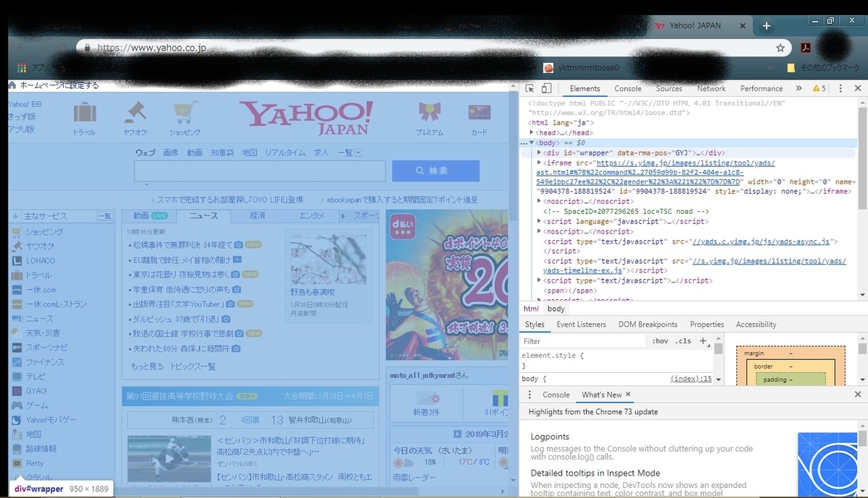Click the Logpoints illustration thumbnail
The width and height of the screenshot is (868, 498).
point(827,464)
